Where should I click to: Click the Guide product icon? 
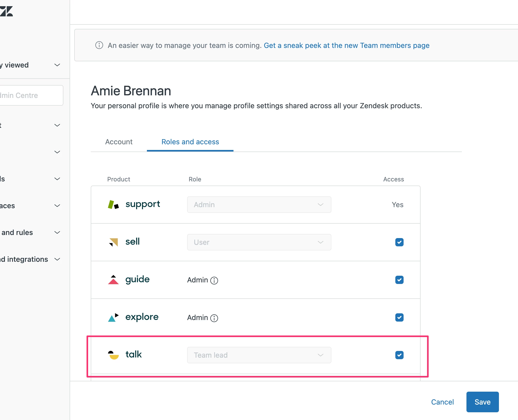point(113,280)
